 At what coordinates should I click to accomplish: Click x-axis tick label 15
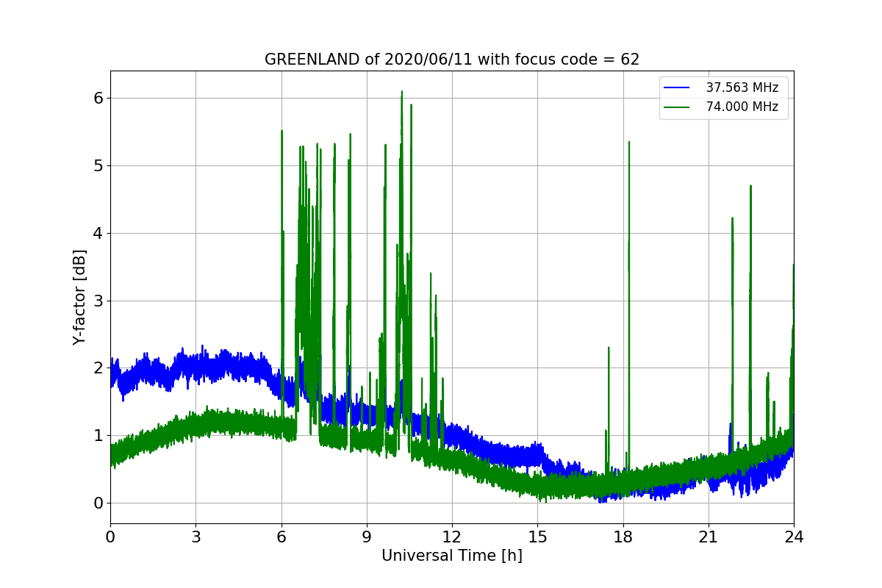coord(537,537)
